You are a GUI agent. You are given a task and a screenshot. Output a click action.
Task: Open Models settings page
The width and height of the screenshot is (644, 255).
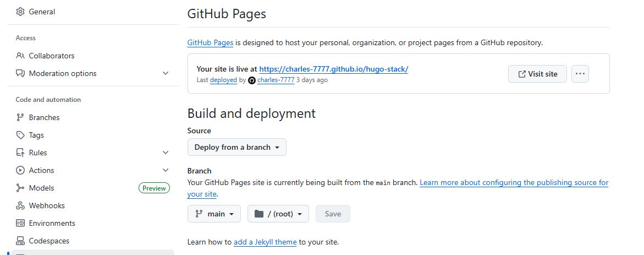pos(41,188)
